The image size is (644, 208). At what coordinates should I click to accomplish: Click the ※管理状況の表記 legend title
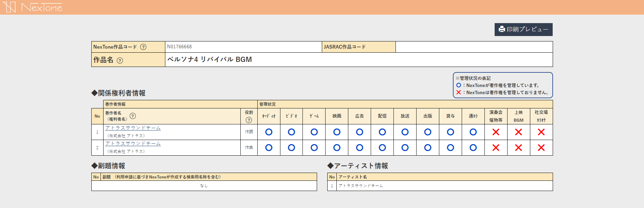[473, 78]
